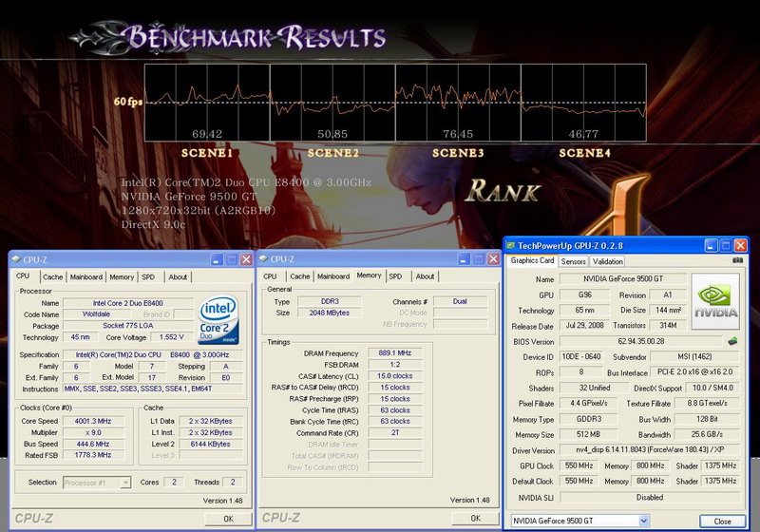Minimize the middle CPU-Z memory window
Viewport: 760px width, 532px height.
(464, 258)
